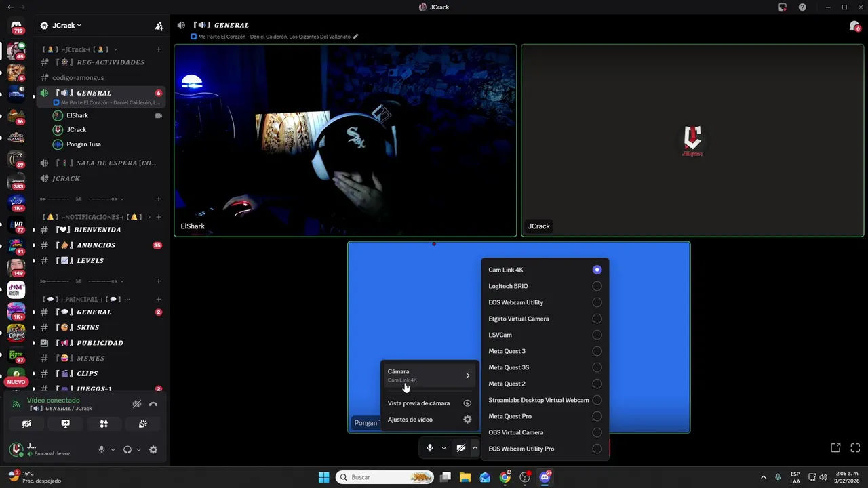Open PUBLICIDAD channel
The image size is (868, 488).
click(100, 343)
